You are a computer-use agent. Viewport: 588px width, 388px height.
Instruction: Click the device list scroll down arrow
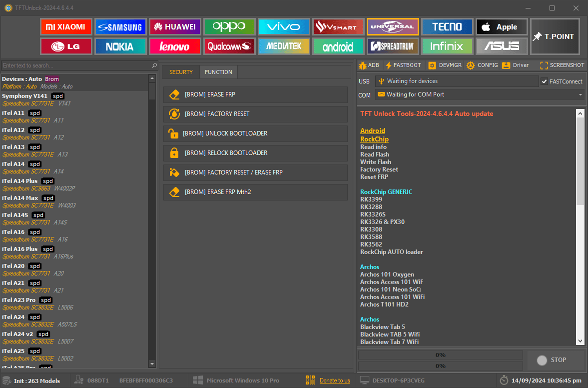(x=152, y=364)
